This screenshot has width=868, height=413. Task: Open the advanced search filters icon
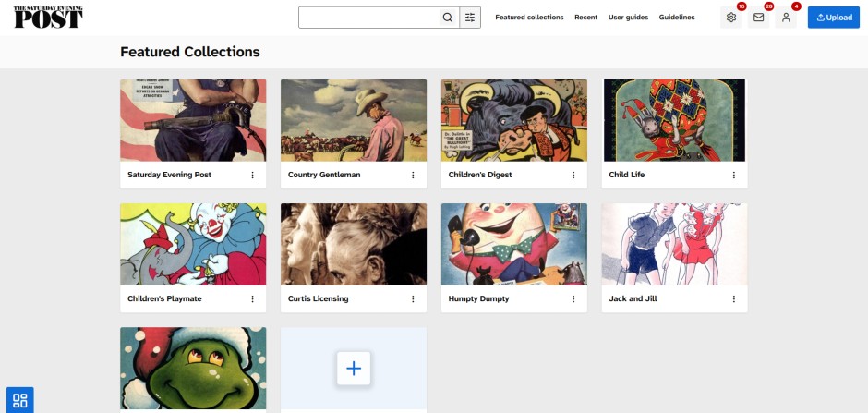point(470,18)
